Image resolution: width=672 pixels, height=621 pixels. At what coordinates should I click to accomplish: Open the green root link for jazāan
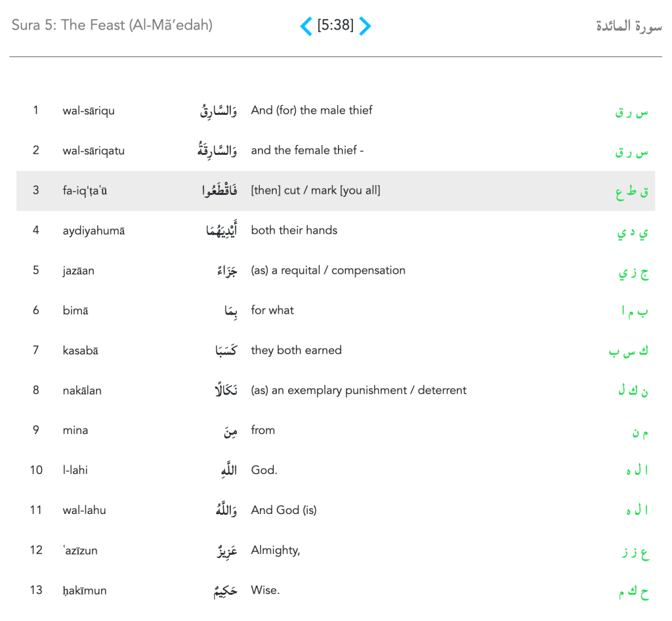pos(633,273)
